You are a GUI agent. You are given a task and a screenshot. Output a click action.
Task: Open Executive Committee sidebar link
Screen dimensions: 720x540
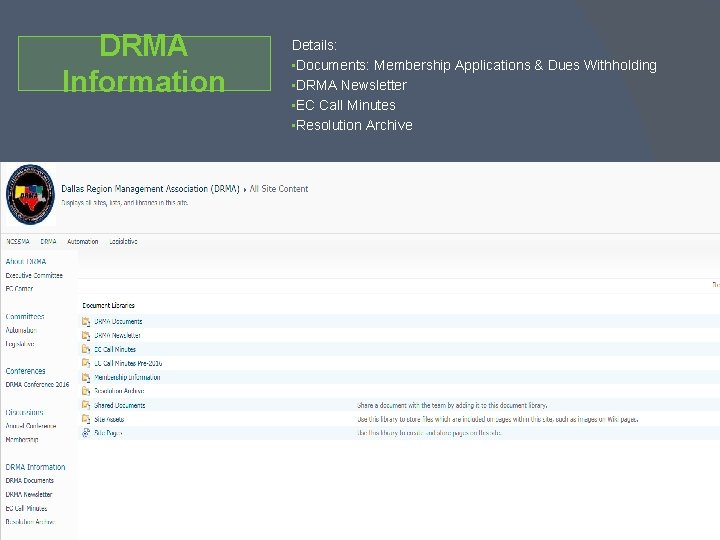tap(34, 276)
